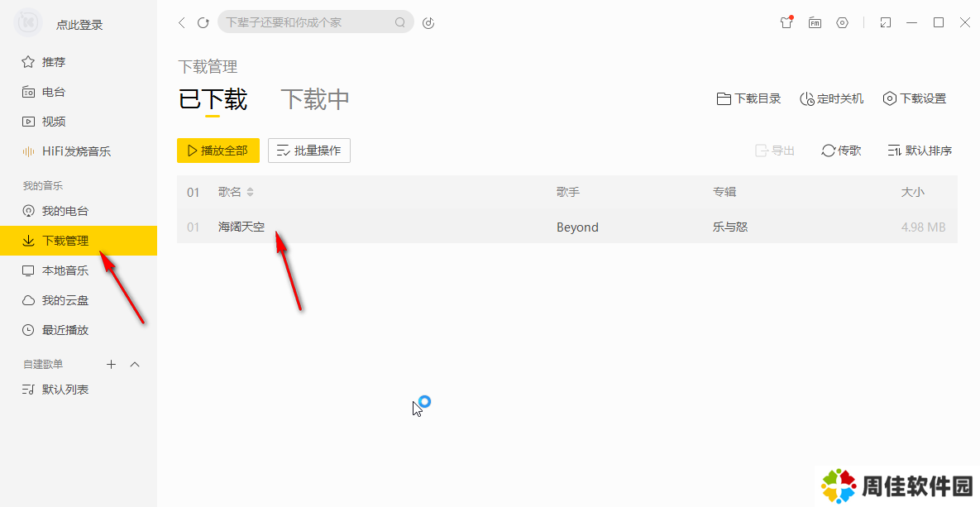
Task: Open 下载目录 folder link
Action: tap(748, 99)
